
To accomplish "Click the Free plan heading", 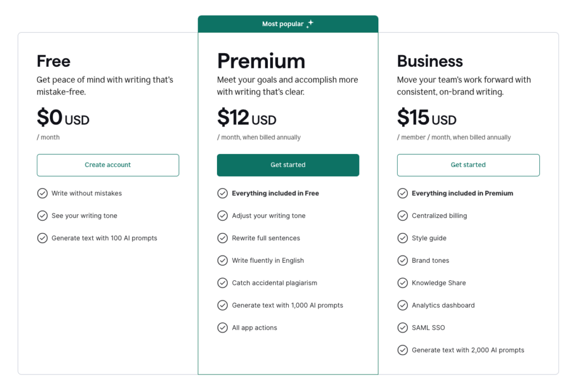I will (x=53, y=61).
